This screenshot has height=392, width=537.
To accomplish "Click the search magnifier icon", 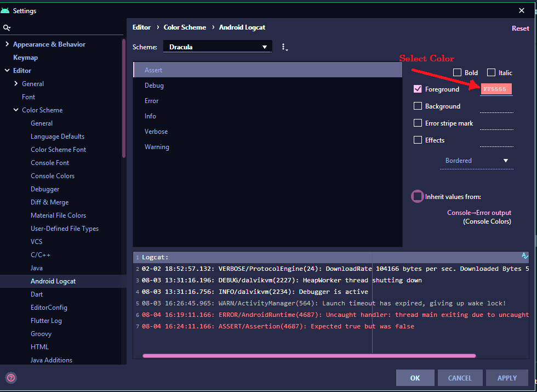I will coord(7,27).
